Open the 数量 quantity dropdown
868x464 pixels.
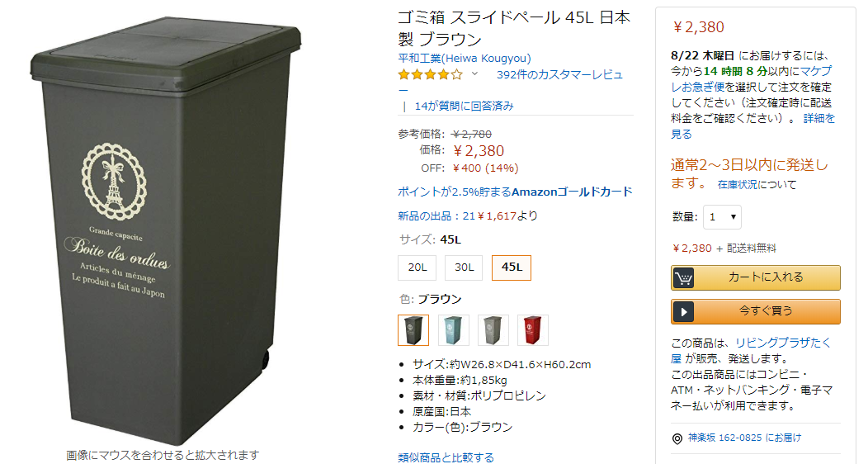click(722, 217)
